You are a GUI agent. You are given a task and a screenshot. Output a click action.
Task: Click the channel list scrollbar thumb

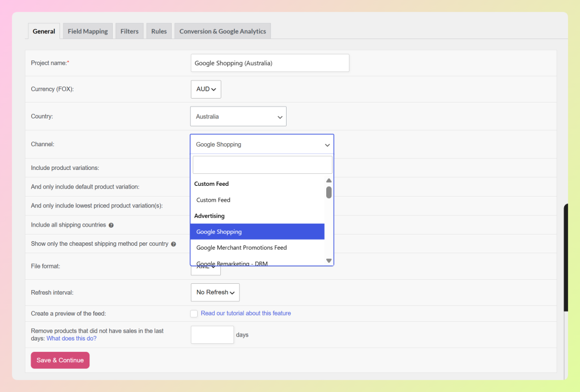pos(329,192)
